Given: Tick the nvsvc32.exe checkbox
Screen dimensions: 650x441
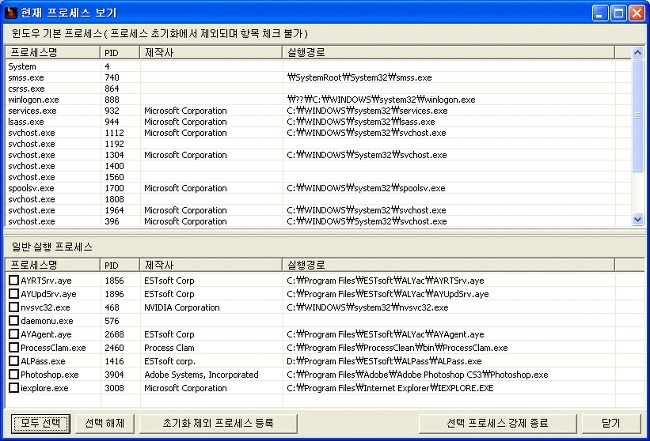Looking at the screenshot, I should [14, 308].
